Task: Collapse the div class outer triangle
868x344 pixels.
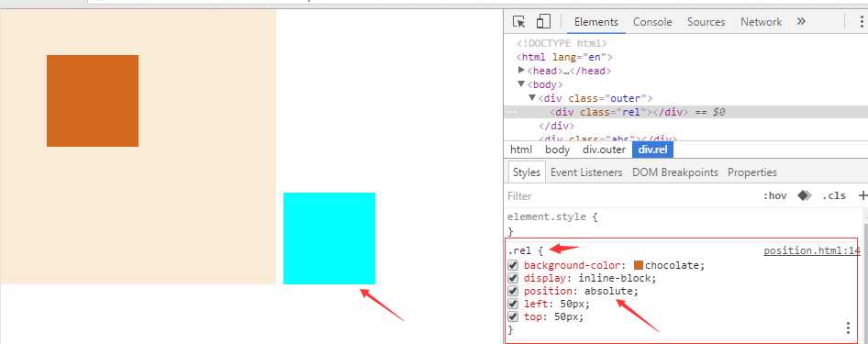Action: tap(532, 98)
